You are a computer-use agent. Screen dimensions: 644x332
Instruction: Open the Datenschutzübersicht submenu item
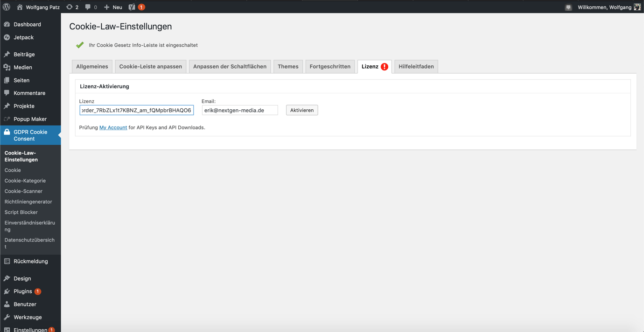tap(29, 243)
